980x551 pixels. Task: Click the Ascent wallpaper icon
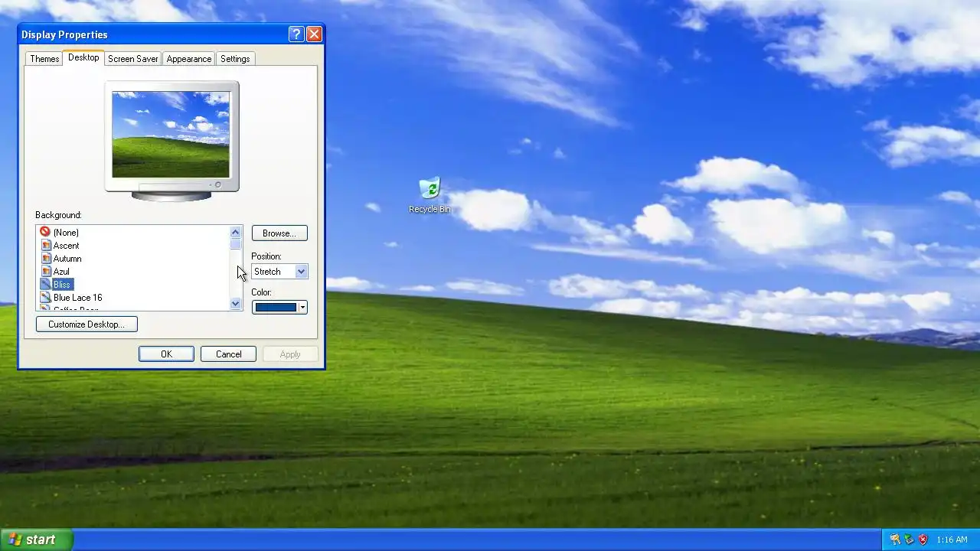click(x=46, y=245)
